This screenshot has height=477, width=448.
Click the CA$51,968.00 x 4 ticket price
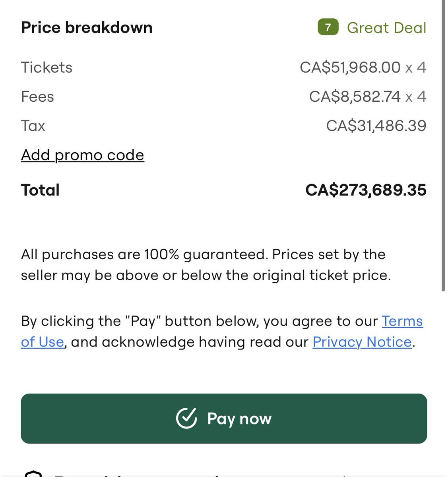click(x=363, y=68)
